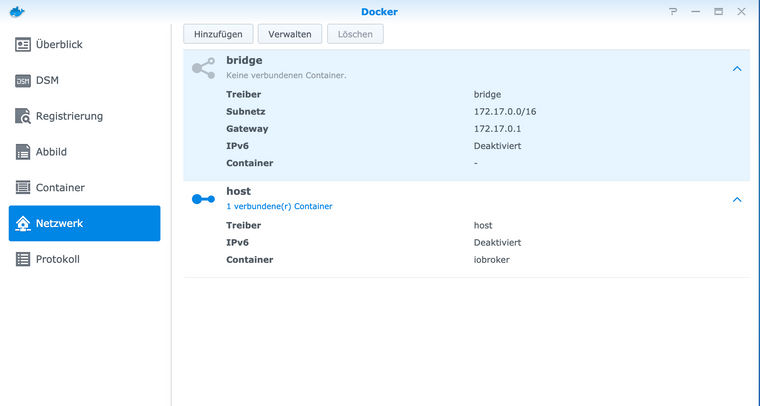
Task: Click the Hinzufügen button
Action: point(218,34)
